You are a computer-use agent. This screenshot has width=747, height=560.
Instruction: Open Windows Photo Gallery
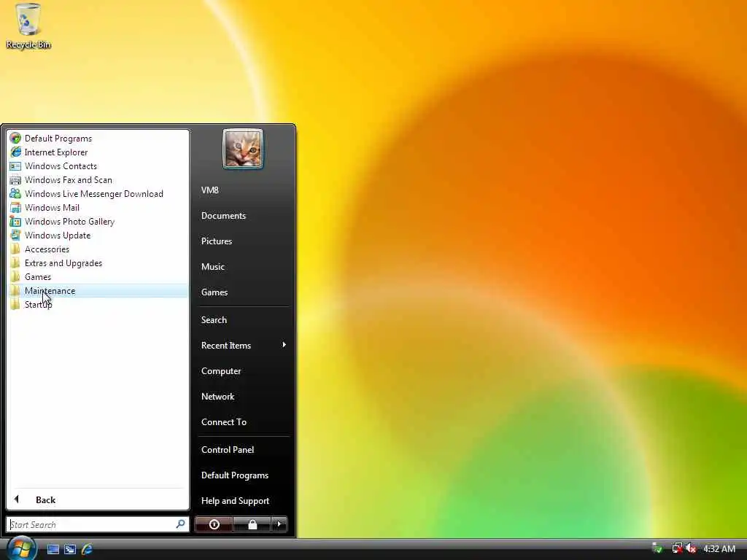pyautogui.click(x=98, y=221)
